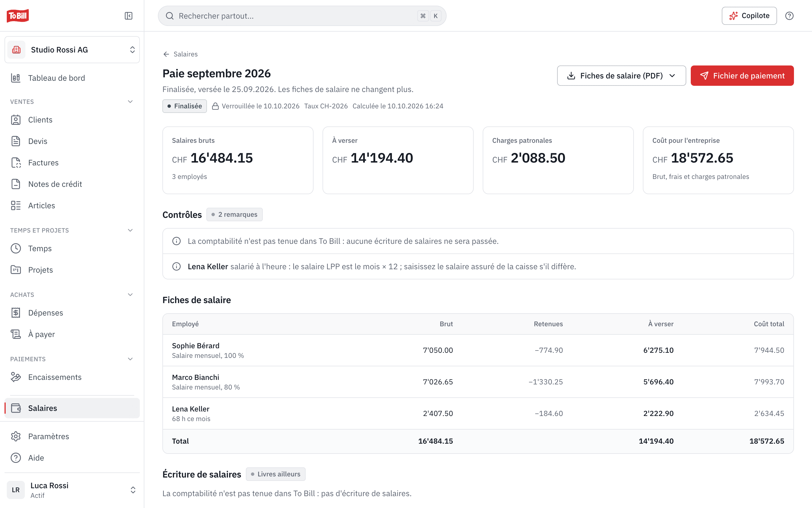Click the Projets folder icon

(x=16, y=270)
